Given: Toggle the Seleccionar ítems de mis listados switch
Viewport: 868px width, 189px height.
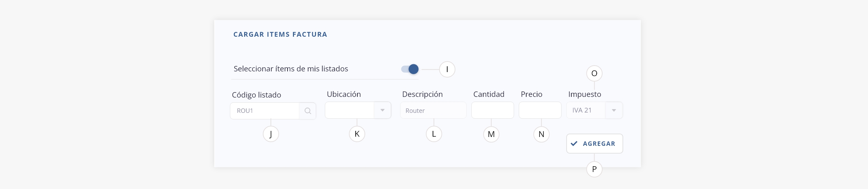Looking at the screenshot, I should (x=410, y=69).
